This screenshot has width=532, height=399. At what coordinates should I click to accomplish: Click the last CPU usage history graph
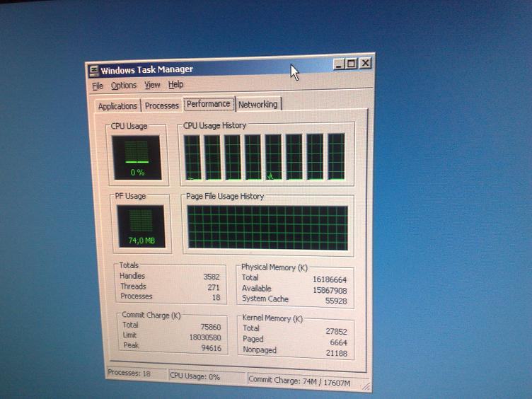[x=336, y=156]
